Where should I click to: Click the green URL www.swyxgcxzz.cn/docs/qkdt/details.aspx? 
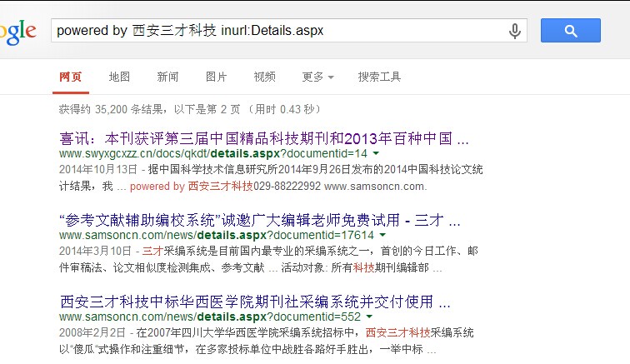pos(213,153)
